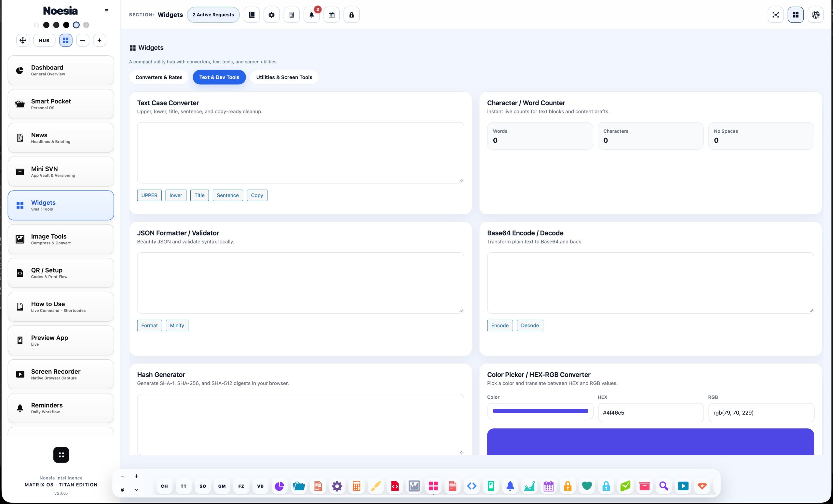Switch to Utilities & Screen Tools tab
The image size is (833, 504).
(x=284, y=77)
